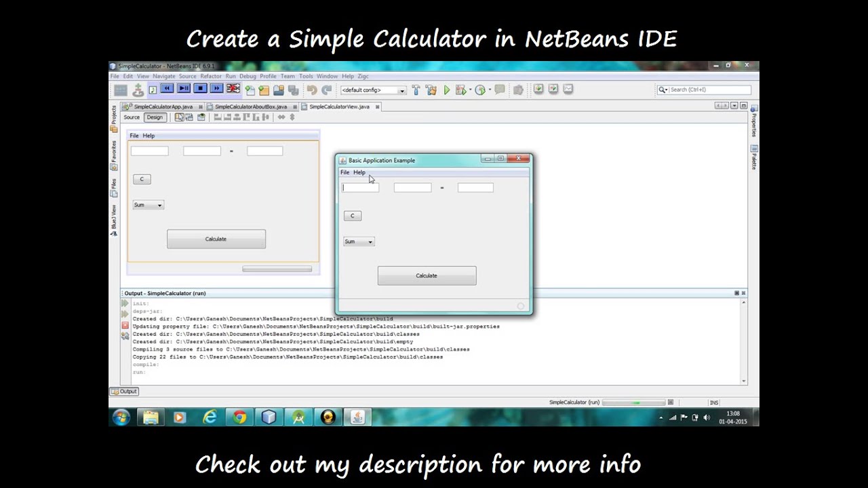Toggle Connection Mode in design toolbar

(x=190, y=117)
